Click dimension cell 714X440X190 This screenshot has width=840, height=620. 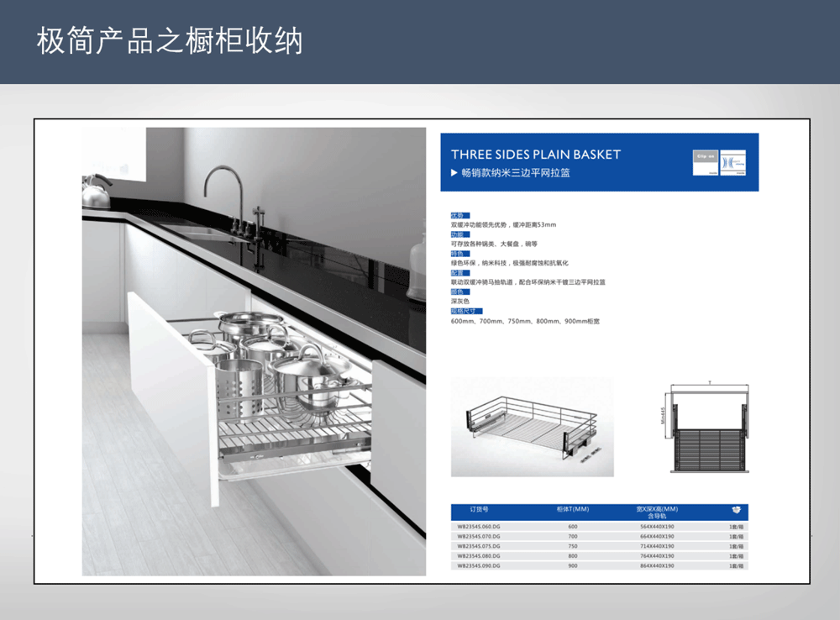click(x=658, y=547)
